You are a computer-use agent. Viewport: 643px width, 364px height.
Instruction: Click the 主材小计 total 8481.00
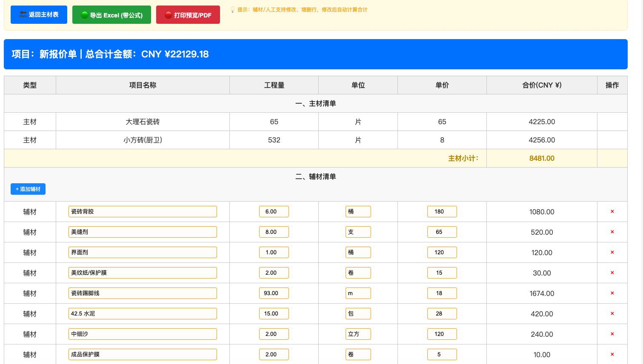pos(542,158)
